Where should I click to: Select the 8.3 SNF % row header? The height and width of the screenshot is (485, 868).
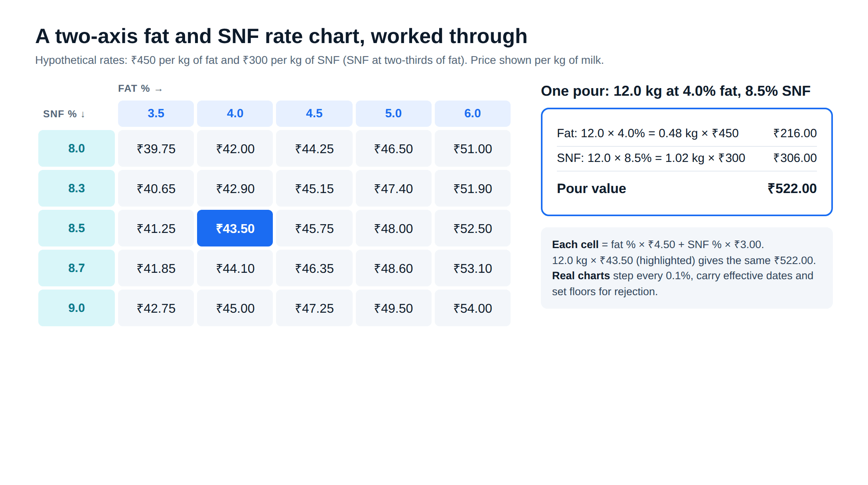[77, 188]
